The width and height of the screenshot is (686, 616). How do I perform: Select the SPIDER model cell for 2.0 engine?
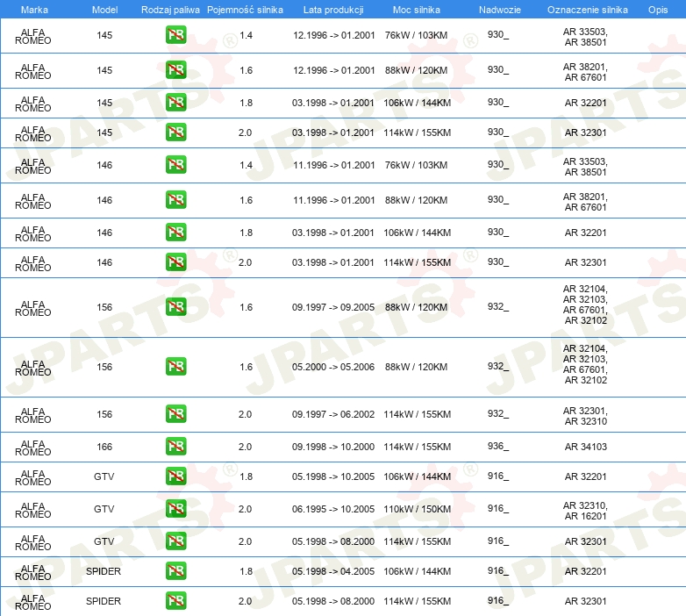pyautogui.click(x=104, y=601)
